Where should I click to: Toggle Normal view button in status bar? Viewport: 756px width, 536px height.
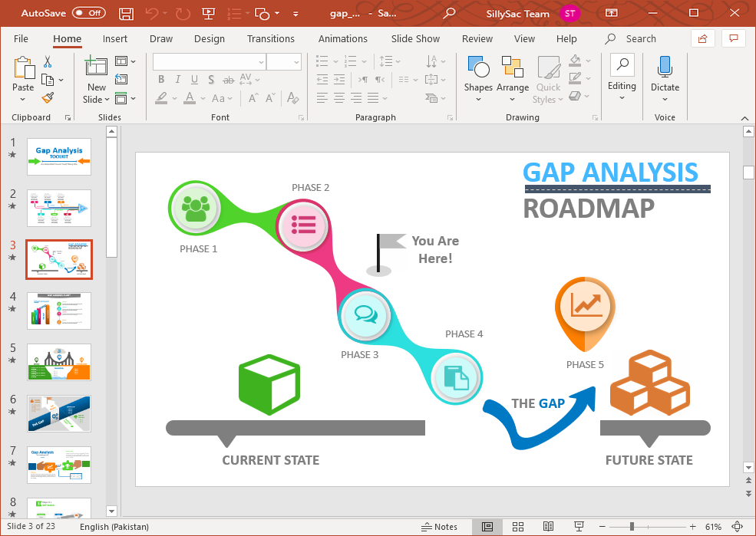pos(487,527)
